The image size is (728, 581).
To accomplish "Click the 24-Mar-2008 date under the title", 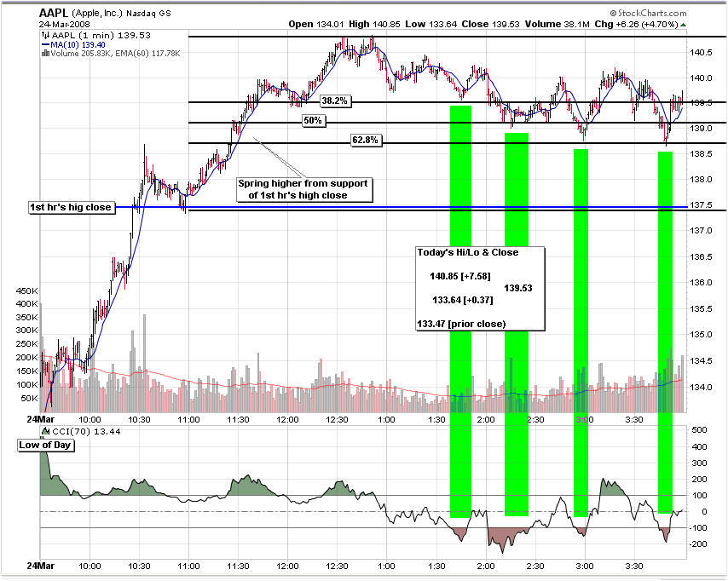I will (x=65, y=24).
